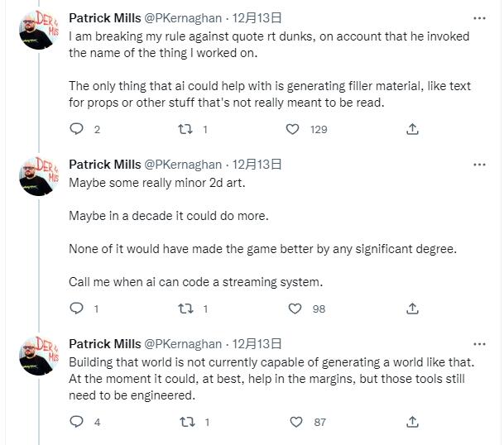This screenshot has height=445, width=504.
Task: Open Patrick Mills avatar on first tweet
Action: pyautogui.click(x=39, y=30)
